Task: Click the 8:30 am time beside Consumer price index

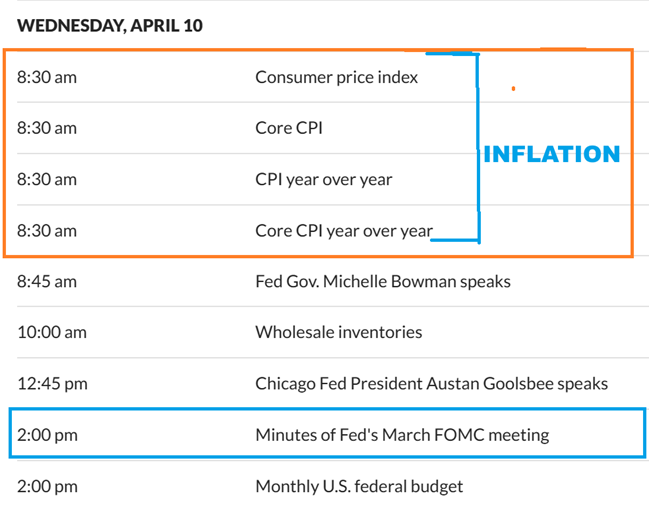Action: pos(47,77)
